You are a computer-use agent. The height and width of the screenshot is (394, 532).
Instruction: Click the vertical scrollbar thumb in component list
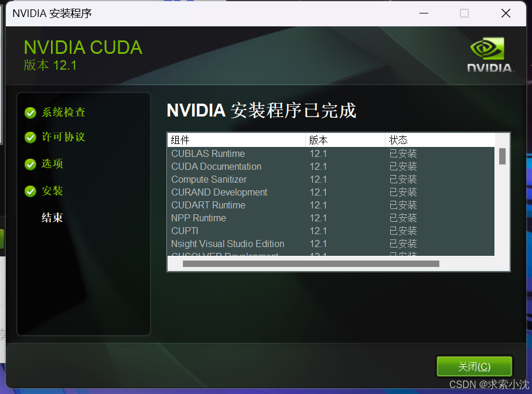[x=503, y=156]
